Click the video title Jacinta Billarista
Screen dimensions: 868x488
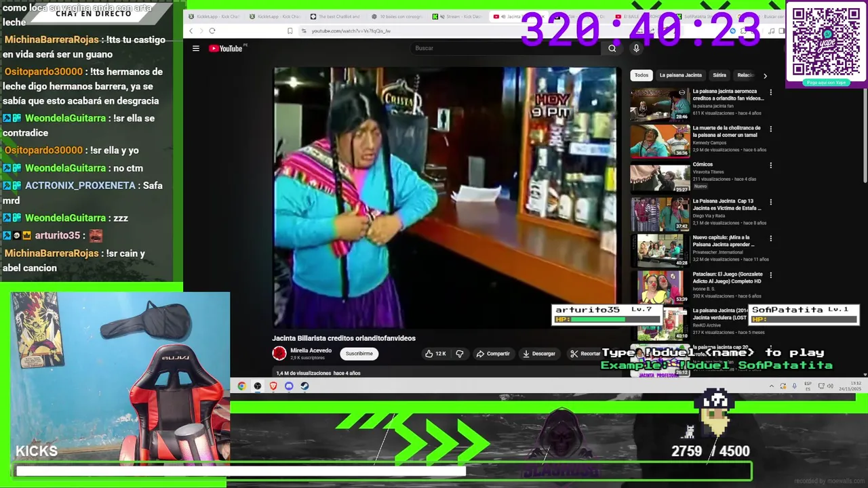[344, 338]
